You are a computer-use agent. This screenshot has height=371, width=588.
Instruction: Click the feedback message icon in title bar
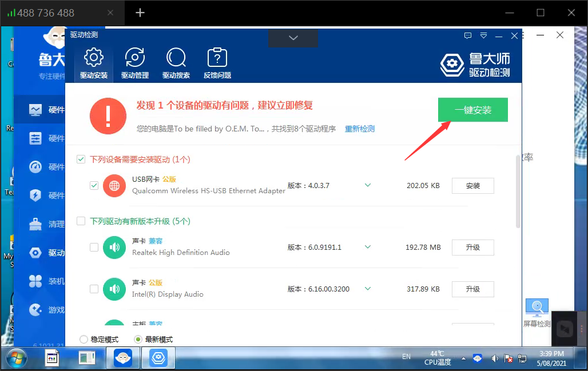tap(468, 35)
